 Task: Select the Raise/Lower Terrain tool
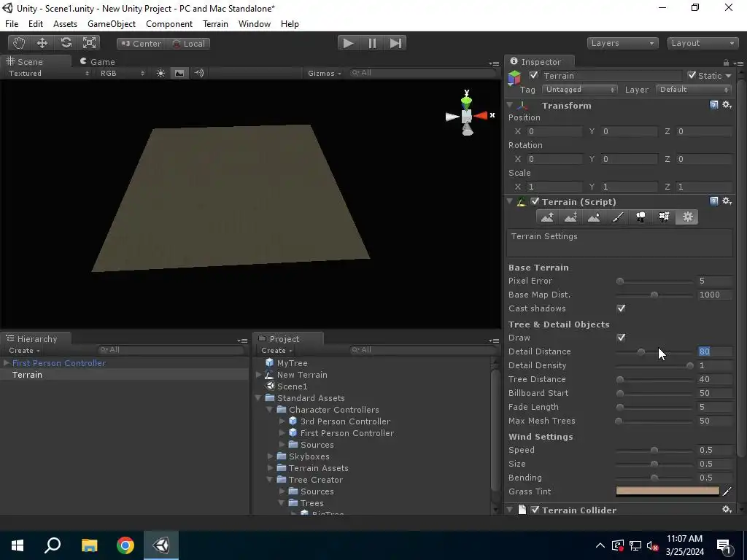547,217
